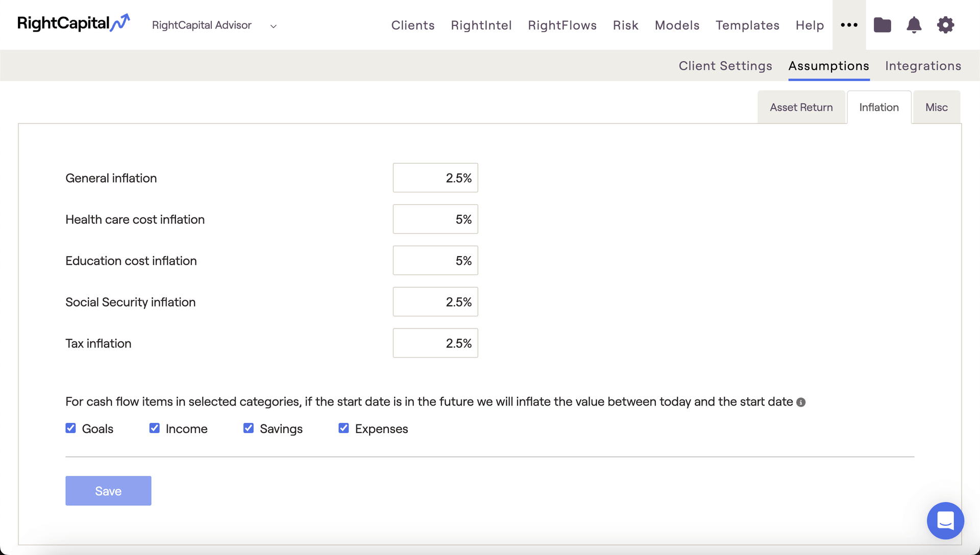
Task: Uncheck the Goals checkbox
Action: 70,428
